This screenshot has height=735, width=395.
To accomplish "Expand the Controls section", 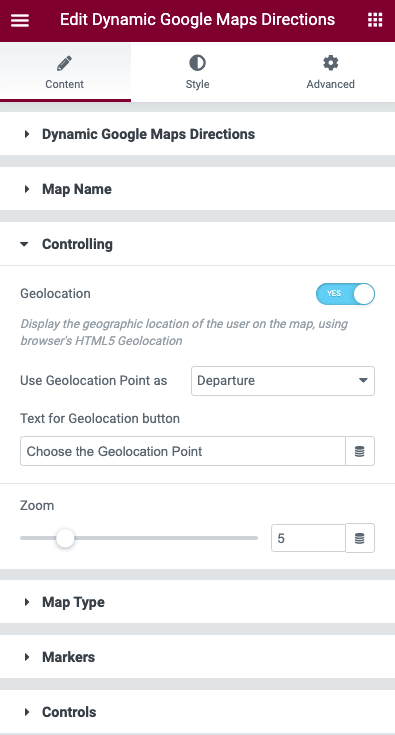I will [197, 712].
